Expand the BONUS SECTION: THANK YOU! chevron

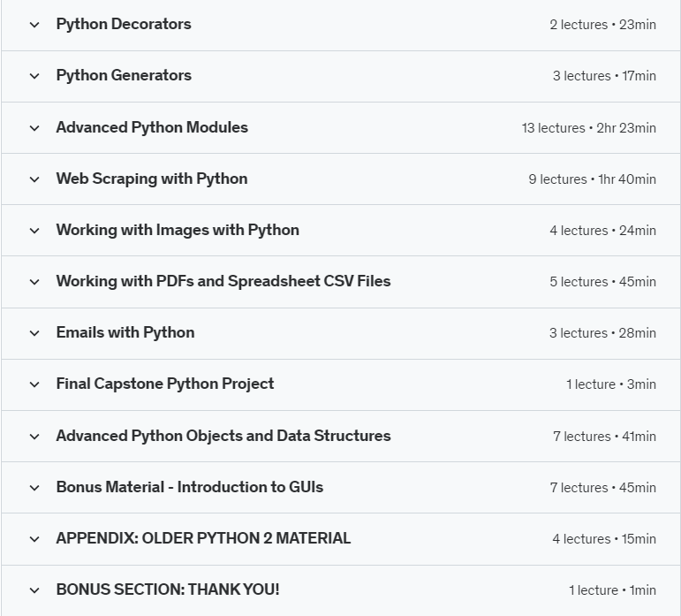[34, 590]
